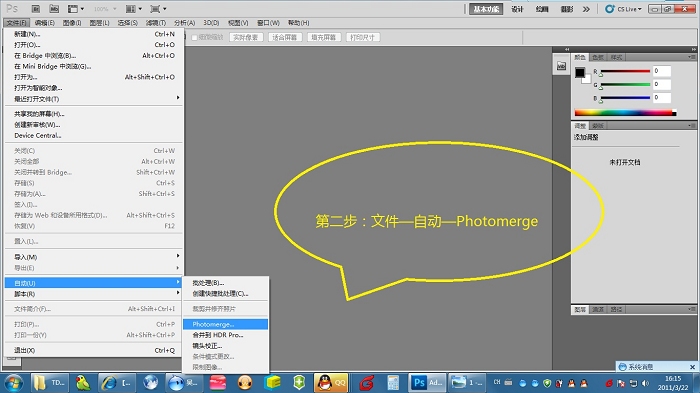Open the 帮助(H) menu
Screen dimensions: 700x393
pos(298,23)
